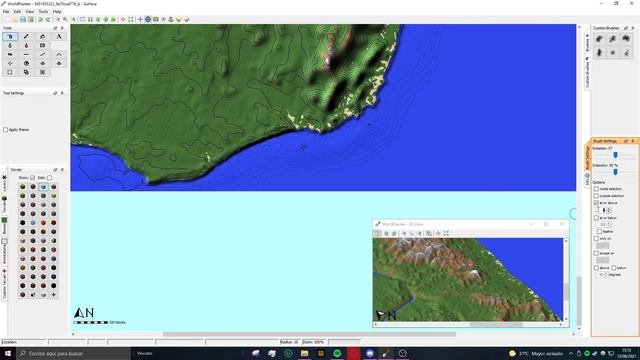Click the black plus crosshair toolbar icon

click(x=140, y=20)
